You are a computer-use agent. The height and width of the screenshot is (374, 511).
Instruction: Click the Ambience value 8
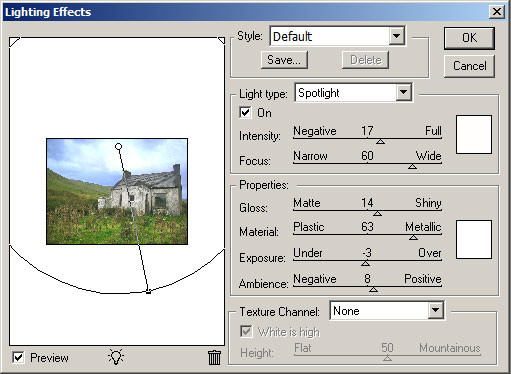pos(367,279)
